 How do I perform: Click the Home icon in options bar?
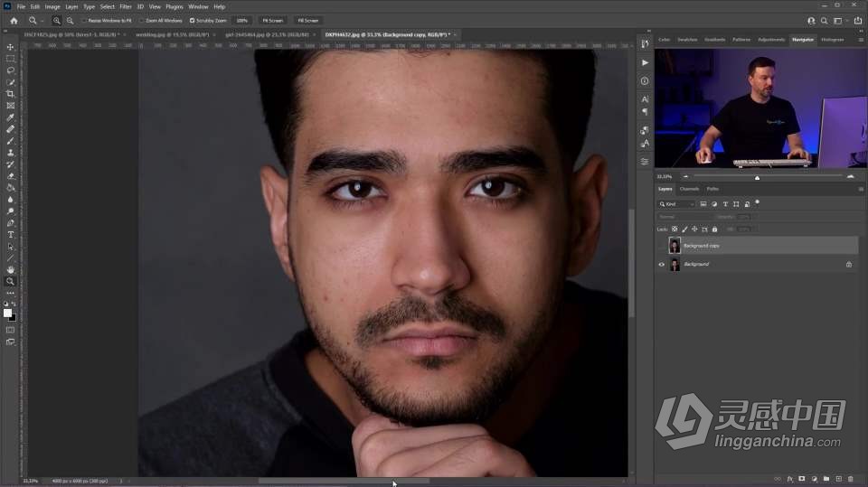click(14, 20)
